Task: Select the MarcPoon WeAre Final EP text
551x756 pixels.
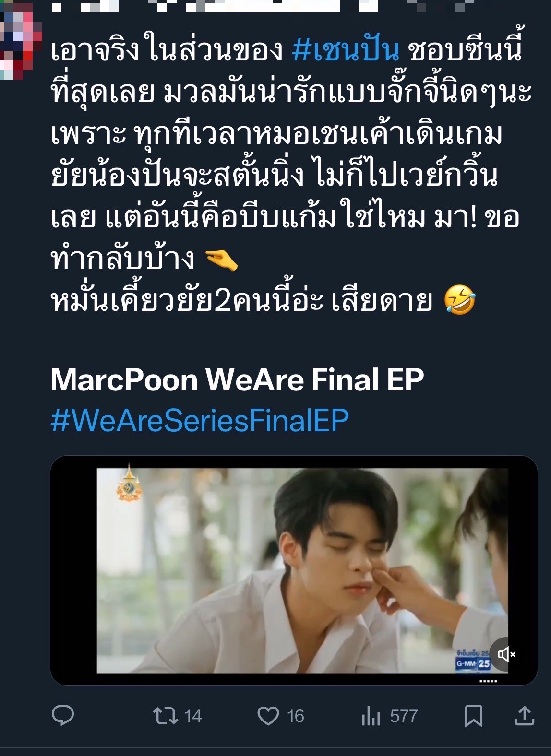Action: click(238, 380)
